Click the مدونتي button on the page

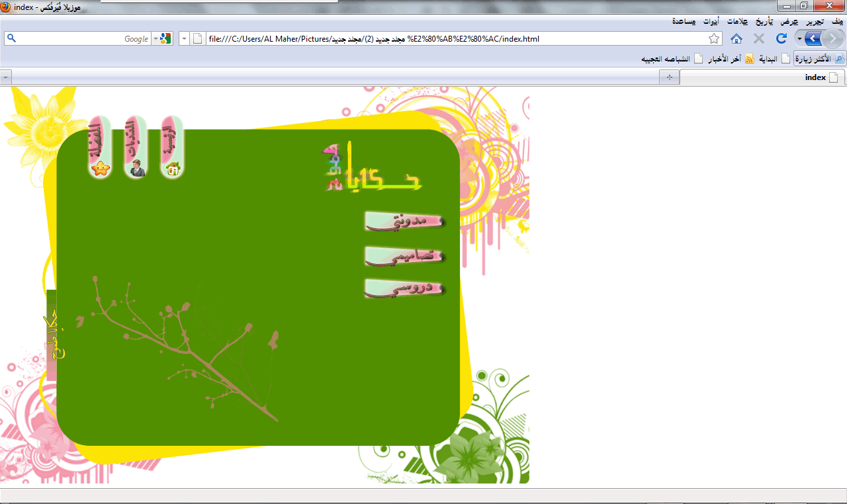point(404,222)
